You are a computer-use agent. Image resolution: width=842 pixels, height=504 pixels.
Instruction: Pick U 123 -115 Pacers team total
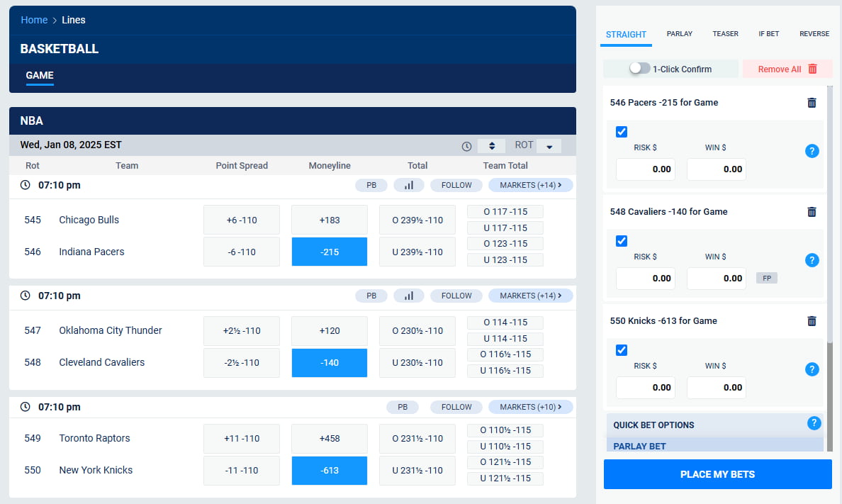pos(505,259)
